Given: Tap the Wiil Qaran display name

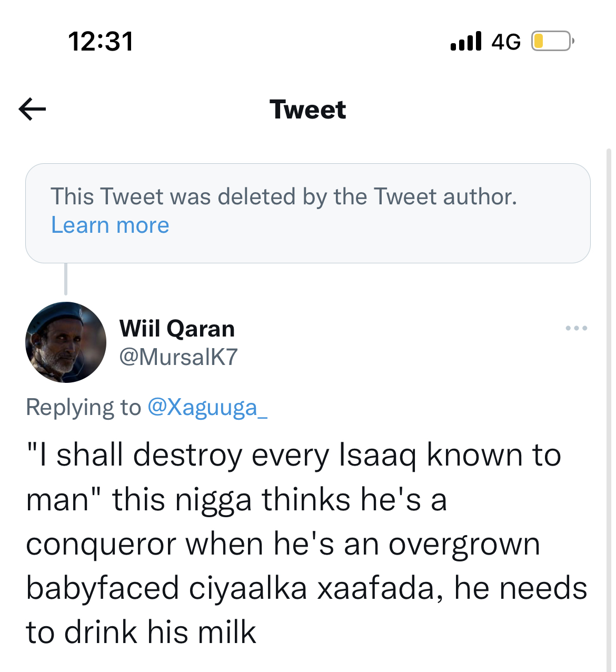Looking at the screenshot, I should click(x=177, y=329).
